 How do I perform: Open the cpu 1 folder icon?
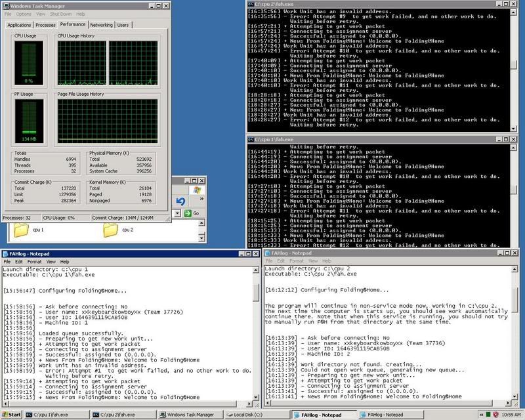tap(21, 230)
